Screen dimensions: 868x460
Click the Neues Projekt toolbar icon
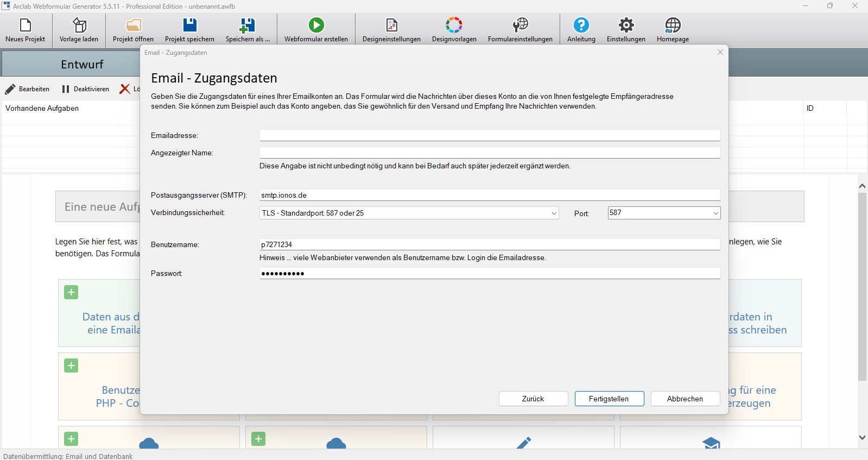tap(25, 26)
